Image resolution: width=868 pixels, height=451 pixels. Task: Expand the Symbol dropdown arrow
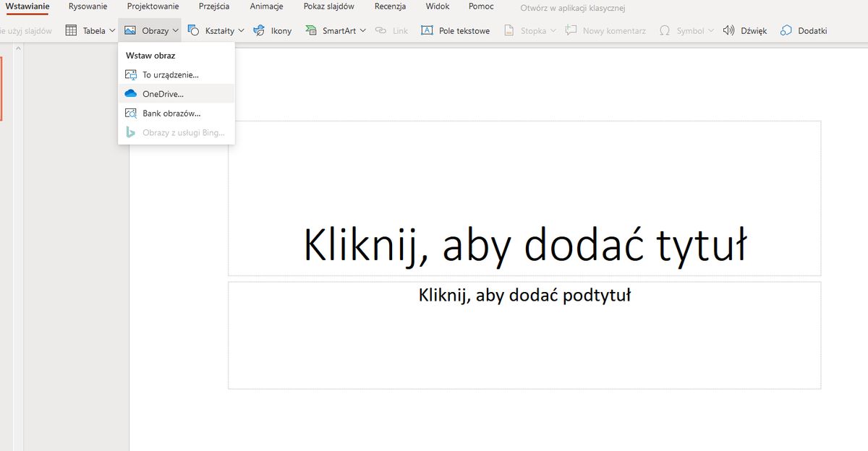click(711, 30)
